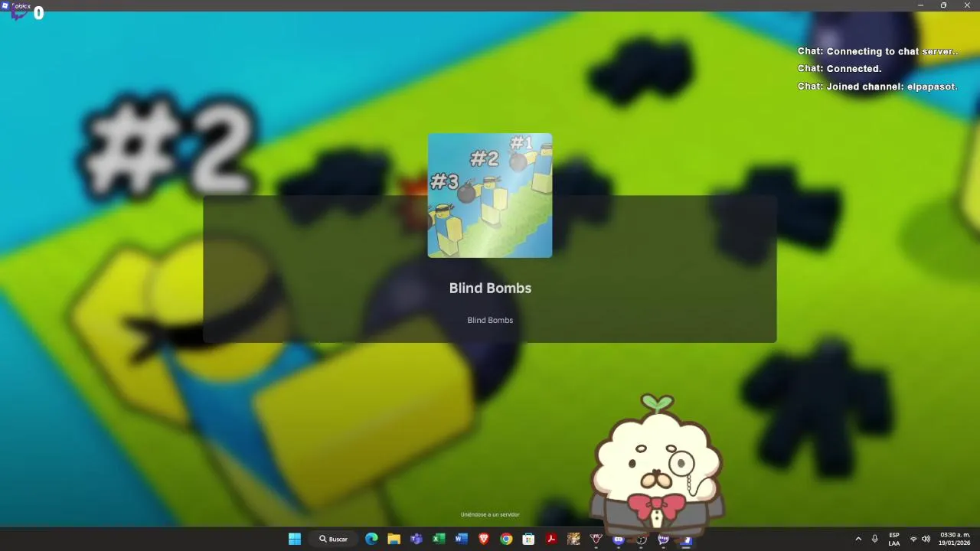Image resolution: width=980 pixels, height=551 pixels.
Task: Click the large Blind Bombs title text
Action: 490,288
